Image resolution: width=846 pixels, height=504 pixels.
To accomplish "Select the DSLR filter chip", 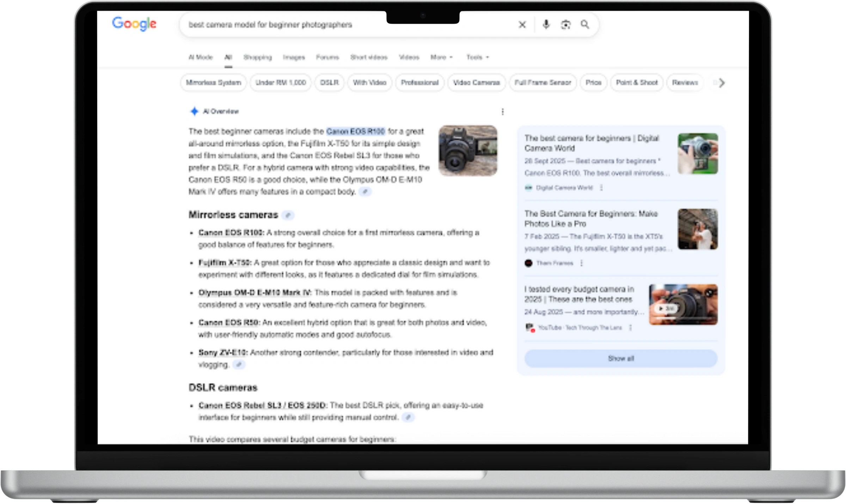I will (329, 83).
